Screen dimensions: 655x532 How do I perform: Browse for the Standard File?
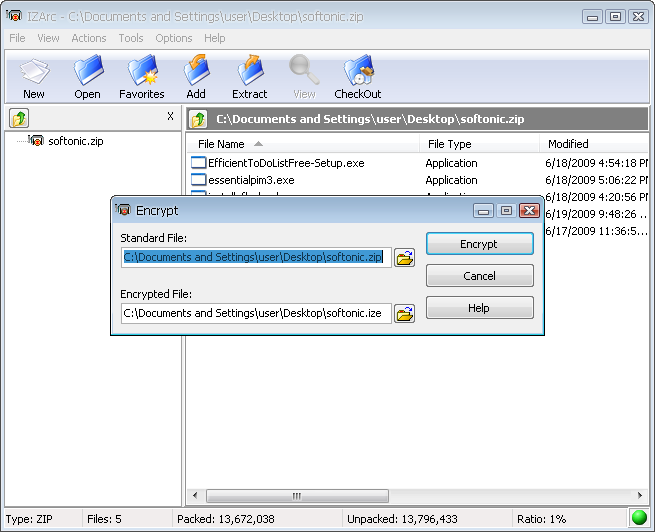404,257
